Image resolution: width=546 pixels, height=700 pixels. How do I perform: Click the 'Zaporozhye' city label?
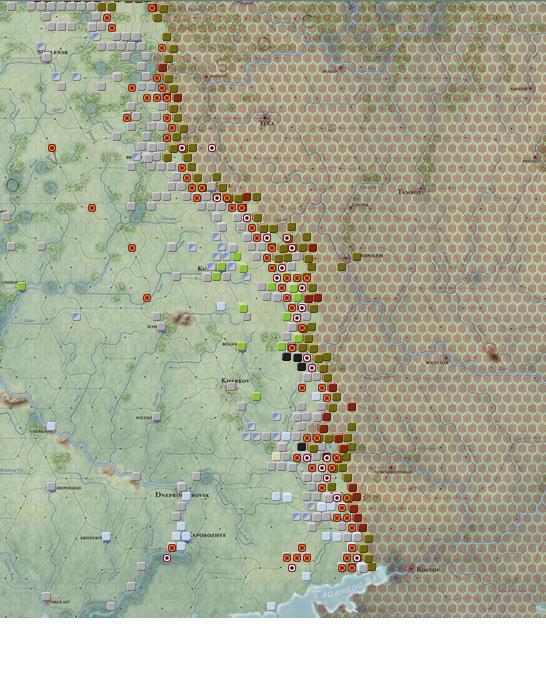[x=208, y=535]
